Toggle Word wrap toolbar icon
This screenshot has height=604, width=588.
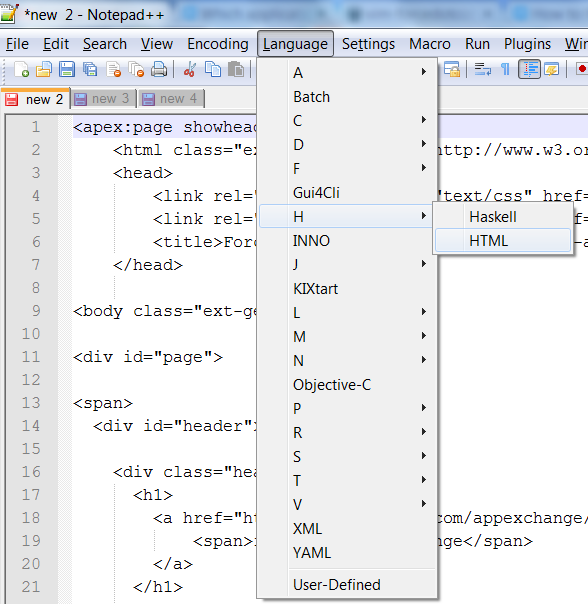pyautogui.click(x=482, y=70)
